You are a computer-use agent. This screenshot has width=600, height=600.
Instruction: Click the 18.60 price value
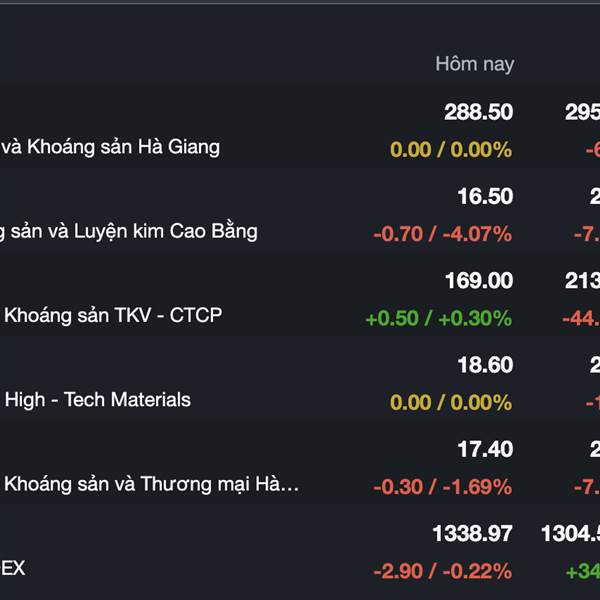pos(485,365)
